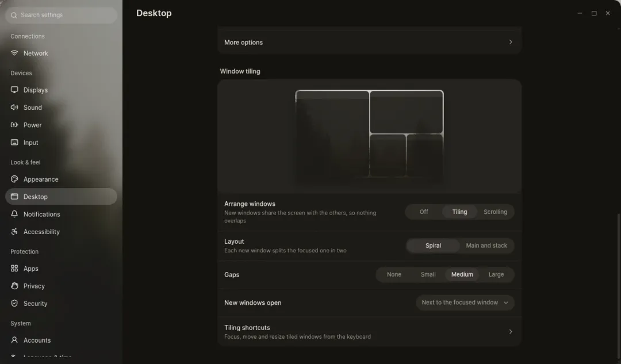This screenshot has width=621, height=364.
Task: Go to the Security section
Action: pyautogui.click(x=61, y=304)
